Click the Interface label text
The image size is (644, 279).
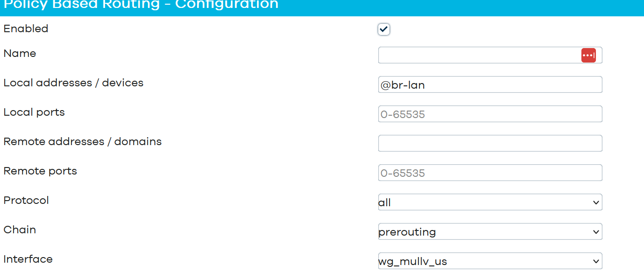(28, 259)
